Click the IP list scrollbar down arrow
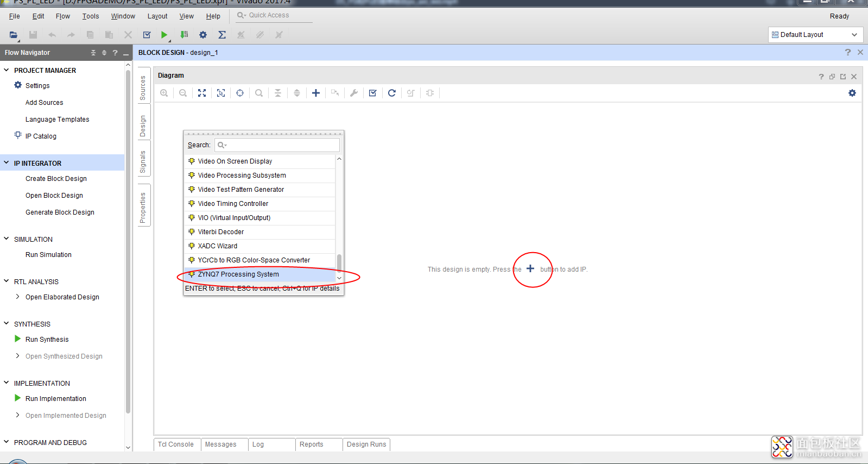 [x=339, y=278]
